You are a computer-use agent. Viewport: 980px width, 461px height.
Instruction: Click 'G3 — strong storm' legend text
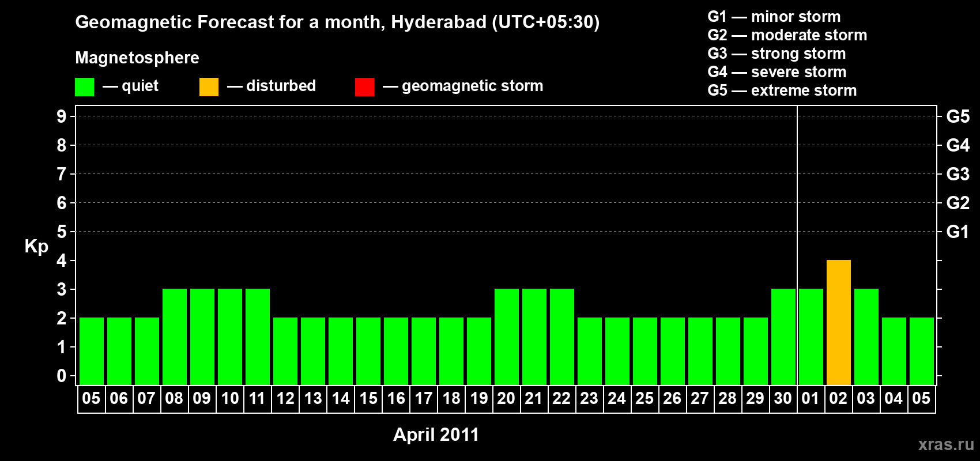[777, 54]
